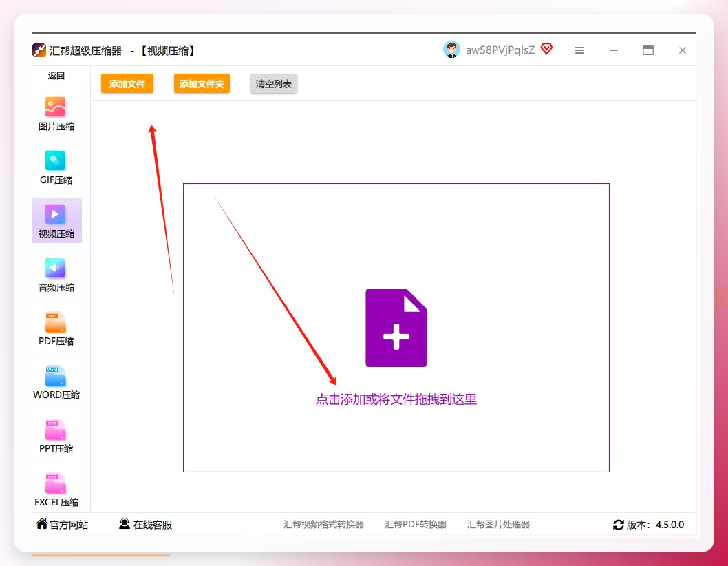The width and height of the screenshot is (728, 566).
Task: Select the GIF压缩 sidebar icon
Action: pos(55,160)
